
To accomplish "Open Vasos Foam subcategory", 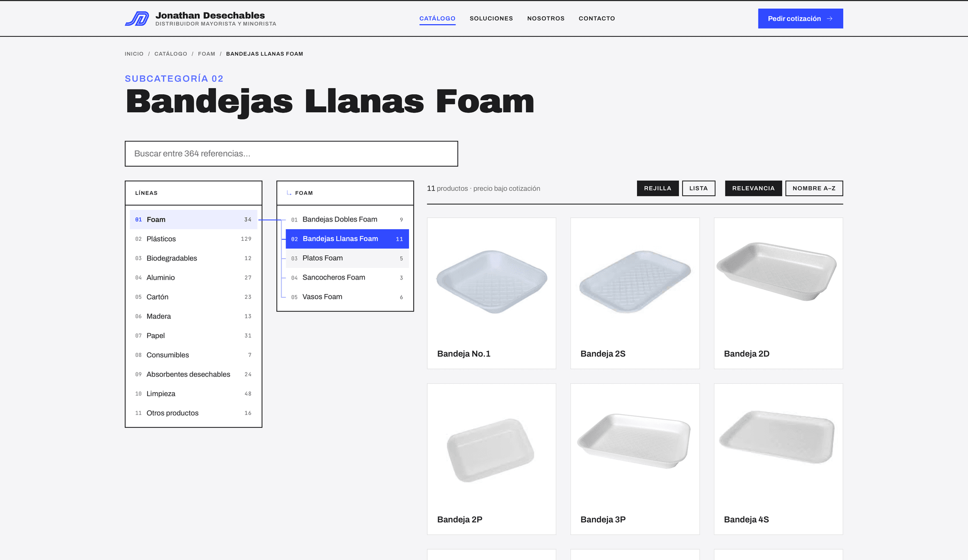I will click(347, 297).
